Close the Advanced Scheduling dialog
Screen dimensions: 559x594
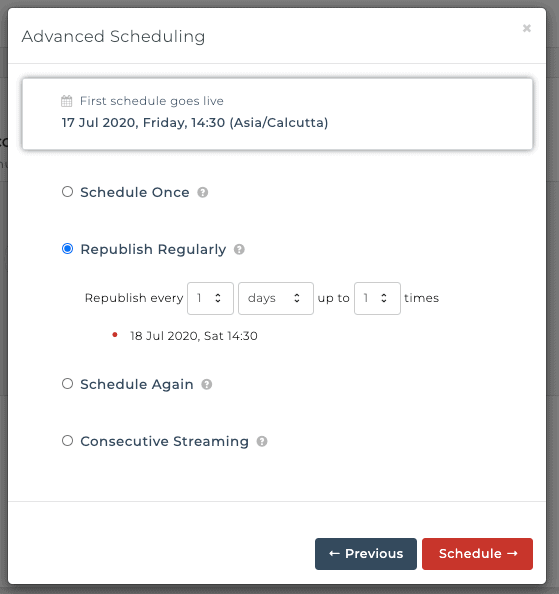pos(526,28)
